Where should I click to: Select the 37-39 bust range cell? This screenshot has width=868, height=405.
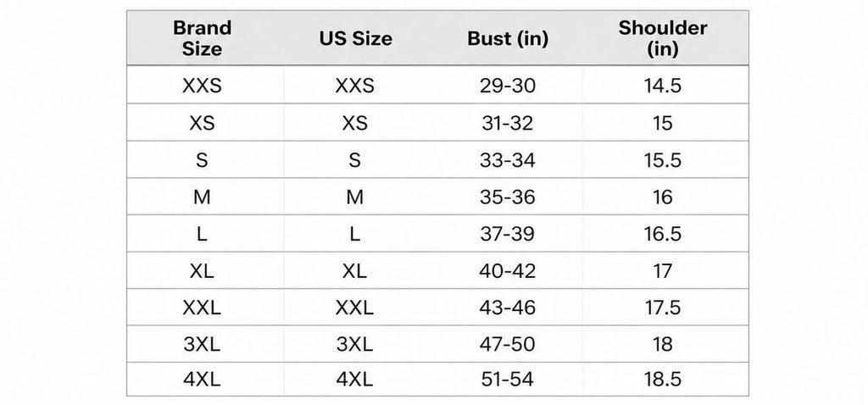[508, 234]
